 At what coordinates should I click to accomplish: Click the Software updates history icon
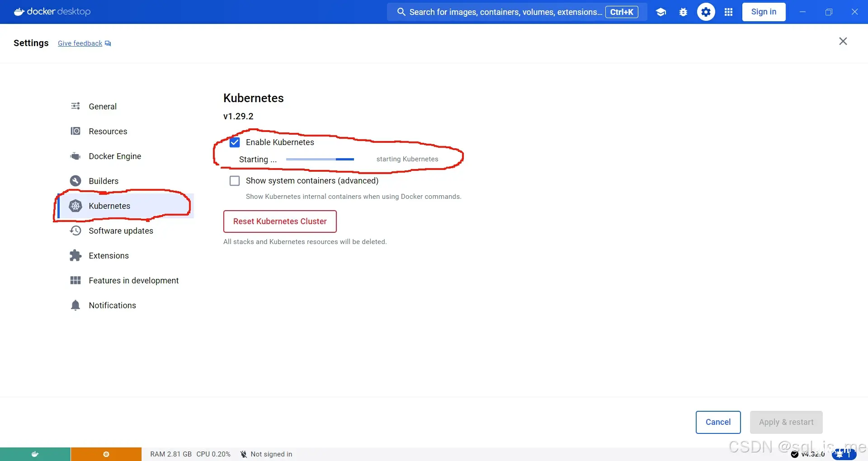click(75, 230)
